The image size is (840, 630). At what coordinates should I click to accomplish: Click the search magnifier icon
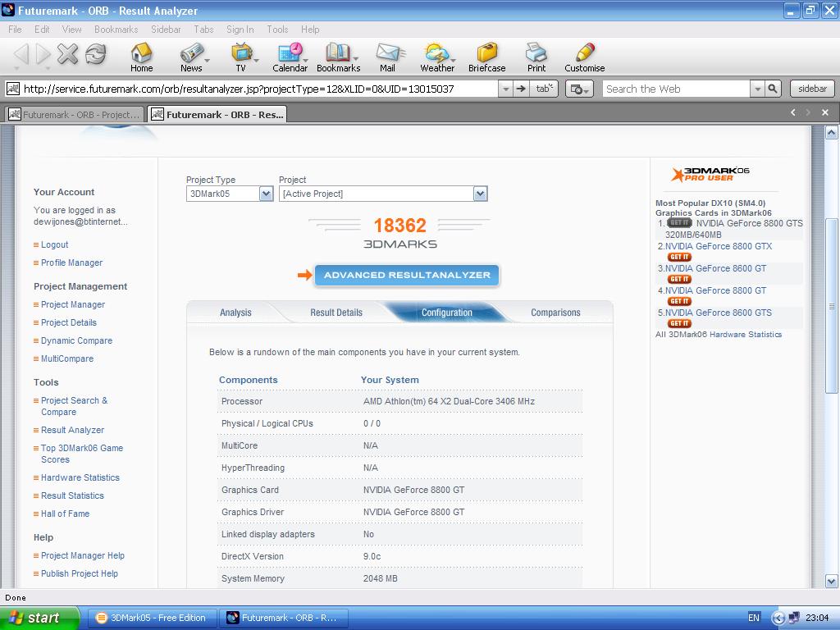point(773,89)
